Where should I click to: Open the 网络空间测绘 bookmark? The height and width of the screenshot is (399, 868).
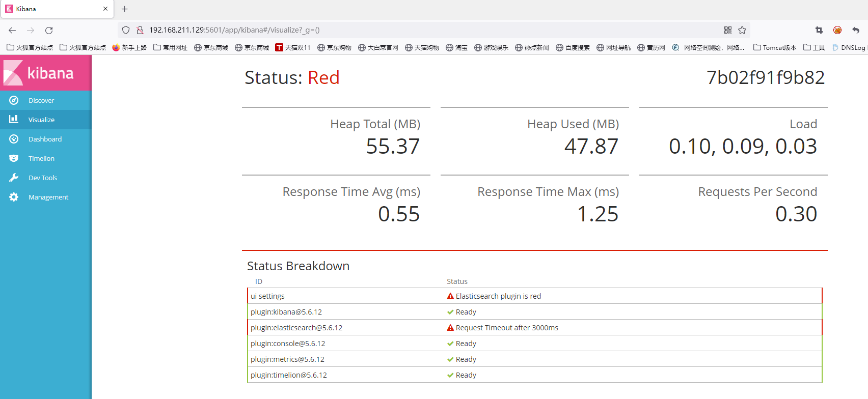[708, 47]
